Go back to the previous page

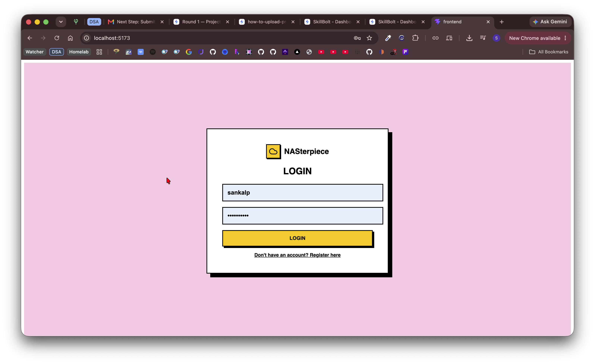(x=30, y=38)
